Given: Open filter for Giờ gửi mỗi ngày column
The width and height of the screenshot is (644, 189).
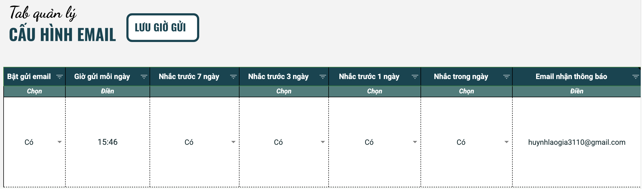Looking at the screenshot, I should [144, 77].
